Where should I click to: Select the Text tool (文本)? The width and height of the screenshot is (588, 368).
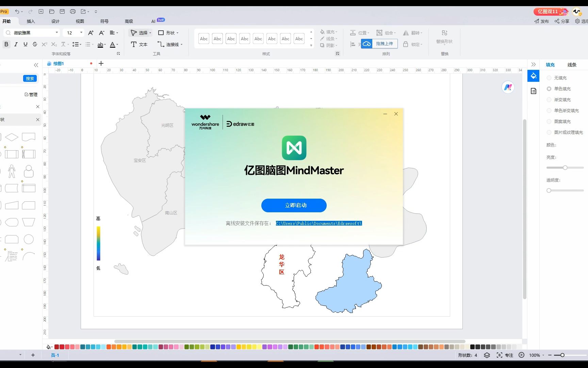click(139, 44)
